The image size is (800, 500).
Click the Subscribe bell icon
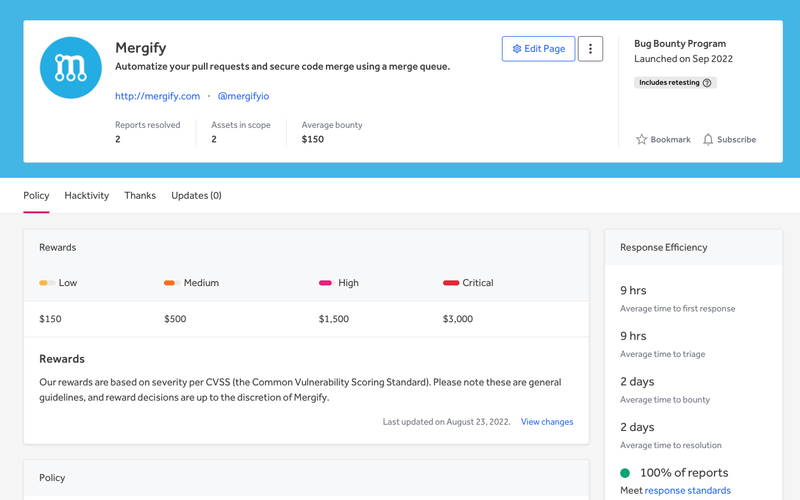click(x=708, y=140)
